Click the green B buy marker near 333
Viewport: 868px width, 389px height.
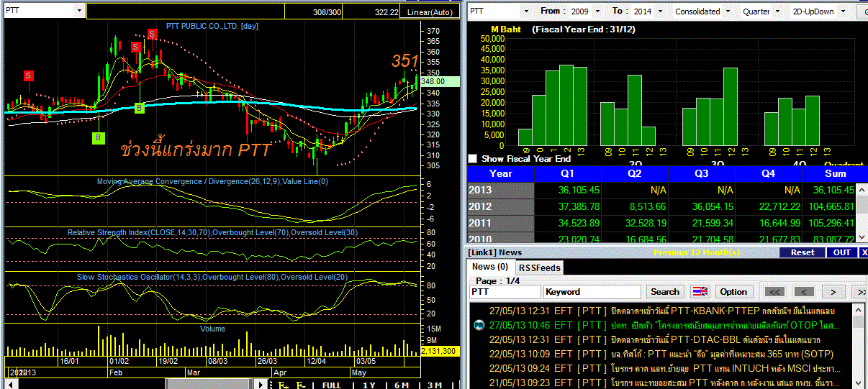[140, 108]
